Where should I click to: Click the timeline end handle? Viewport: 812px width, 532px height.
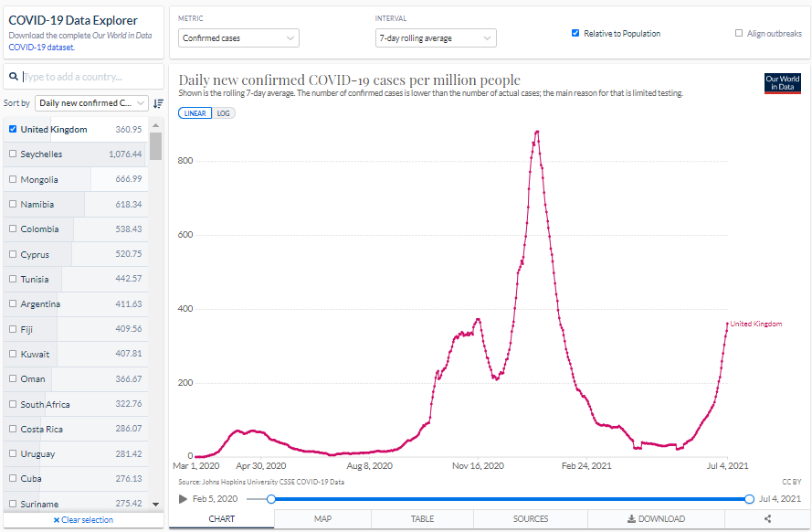pos(749,499)
